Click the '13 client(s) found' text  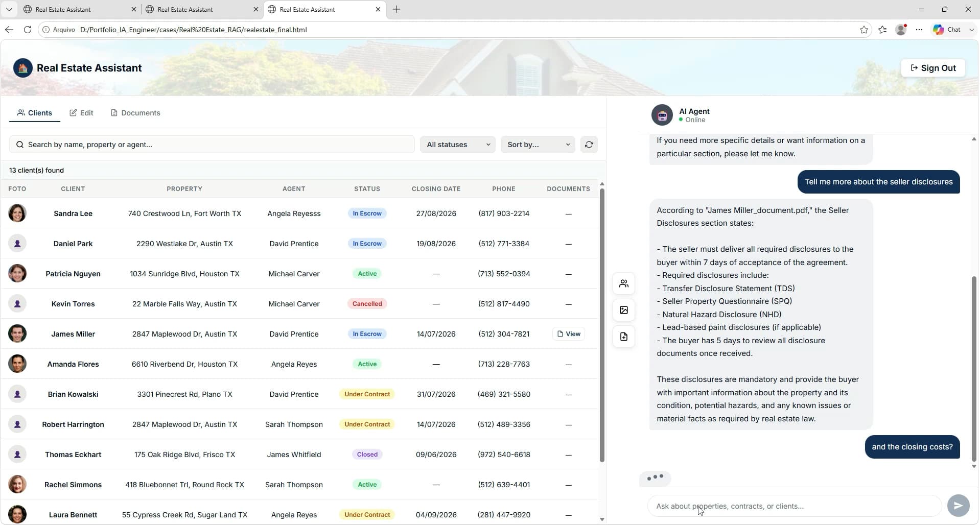pos(36,170)
